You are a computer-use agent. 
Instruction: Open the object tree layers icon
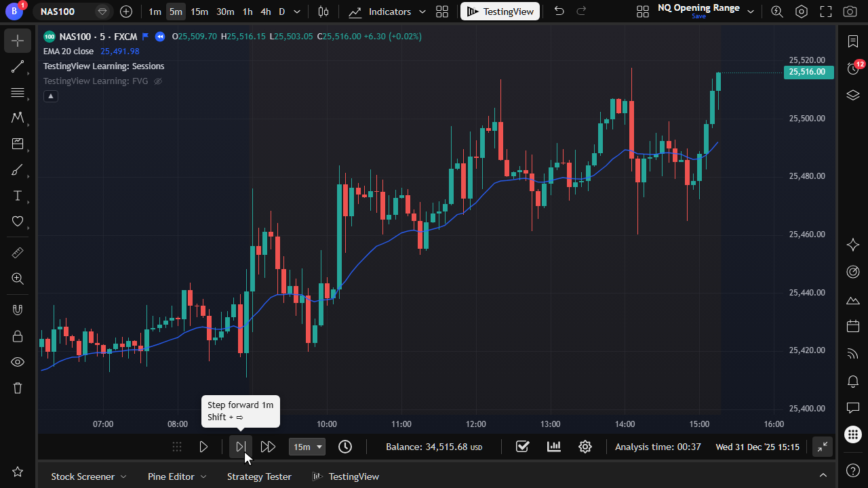coord(853,95)
